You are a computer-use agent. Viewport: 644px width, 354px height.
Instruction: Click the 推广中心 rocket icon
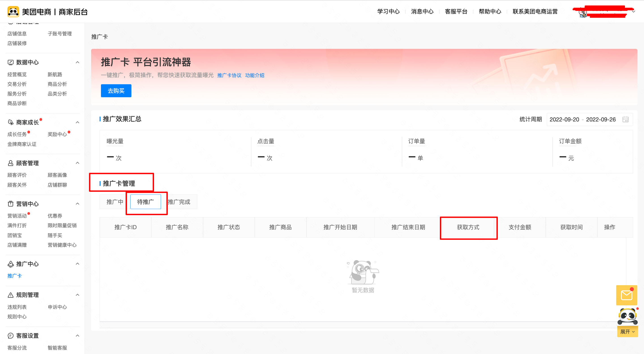pos(11,264)
